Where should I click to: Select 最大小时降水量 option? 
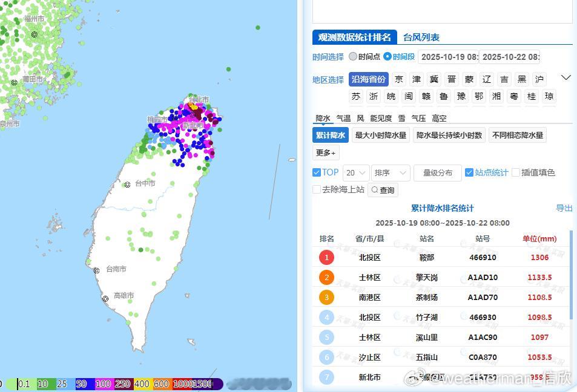tap(380, 135)
